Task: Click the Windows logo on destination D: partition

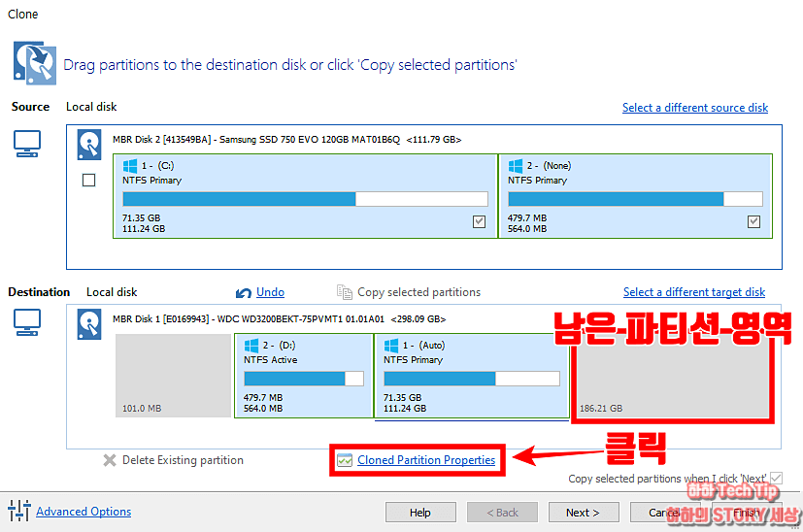Action: (x=251, y=346)
